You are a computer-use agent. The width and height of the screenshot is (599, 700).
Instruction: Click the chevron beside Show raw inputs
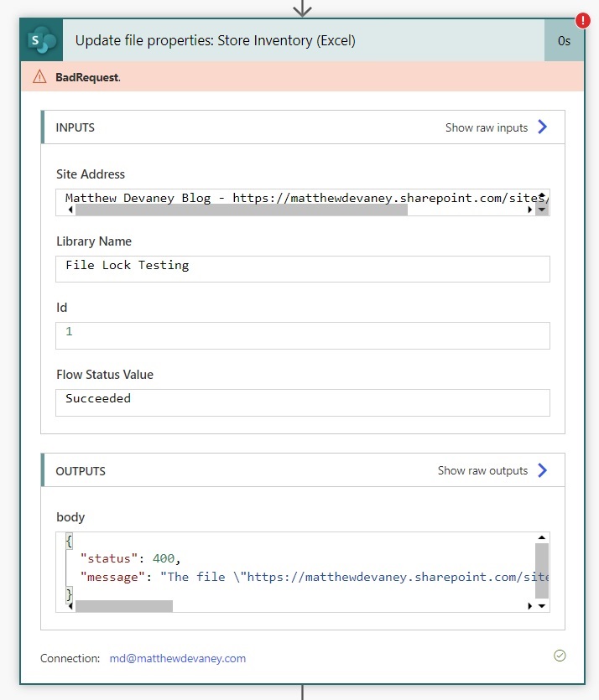point(542,127)
